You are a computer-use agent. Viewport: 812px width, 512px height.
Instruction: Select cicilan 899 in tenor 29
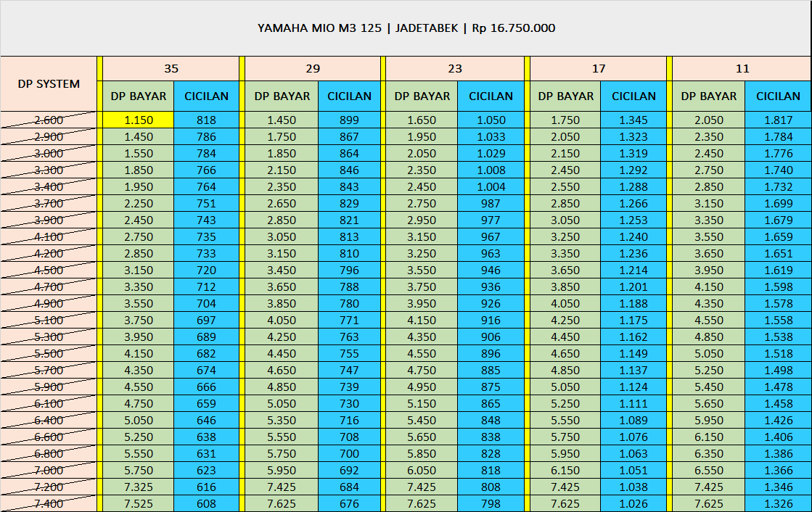click(x=349, y=120)
